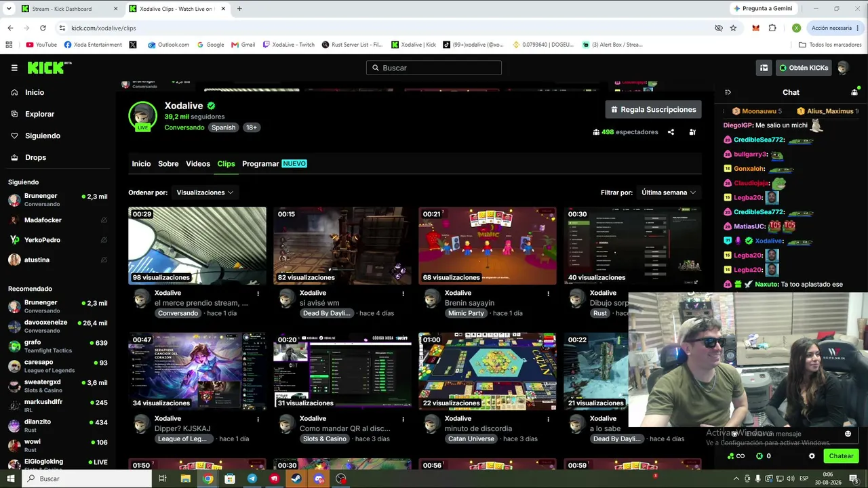This screenshot has height=488, width=868.
Task: Click the KICKs balance icon in chat
Action: click(759, 456)
